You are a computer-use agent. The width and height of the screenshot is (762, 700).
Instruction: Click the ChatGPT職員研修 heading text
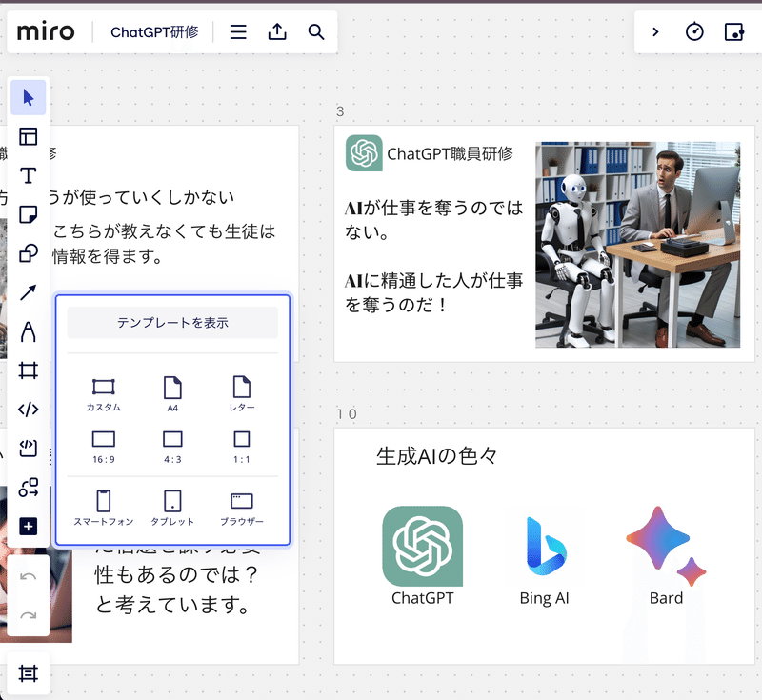(450, 153)
